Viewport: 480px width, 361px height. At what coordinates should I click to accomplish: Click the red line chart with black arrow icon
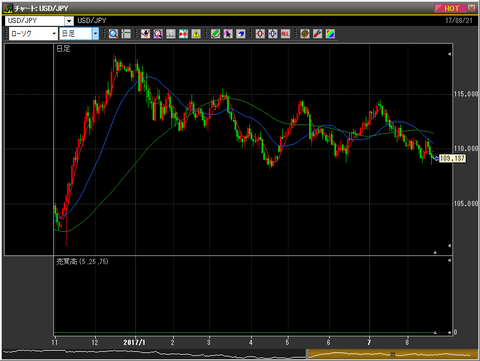[x=145, y=34]
